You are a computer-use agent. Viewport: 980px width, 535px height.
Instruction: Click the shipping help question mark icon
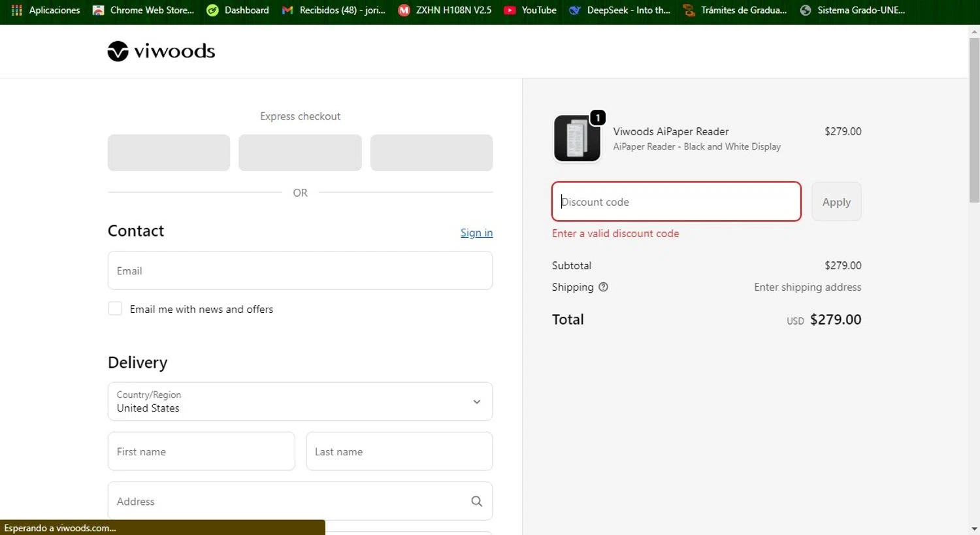[603, 287]
